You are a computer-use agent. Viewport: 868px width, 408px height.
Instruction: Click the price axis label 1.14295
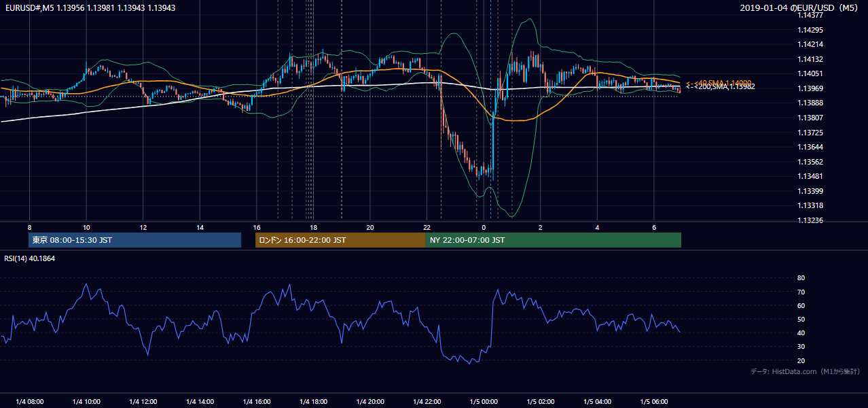tap(810, 30)
